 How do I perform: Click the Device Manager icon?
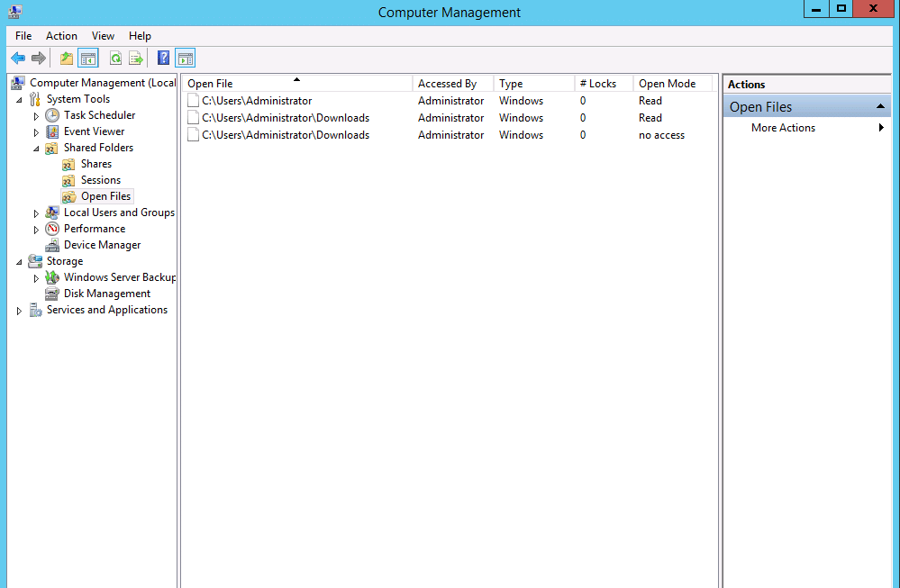point(52,245)
